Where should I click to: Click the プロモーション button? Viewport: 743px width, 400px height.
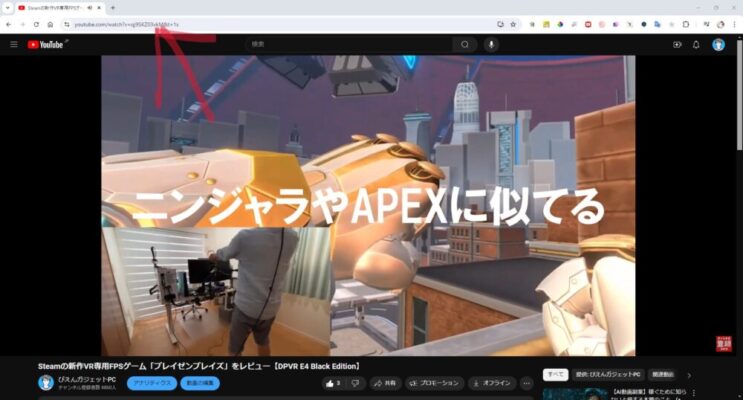pyautogui.click(x=435, y=383)
